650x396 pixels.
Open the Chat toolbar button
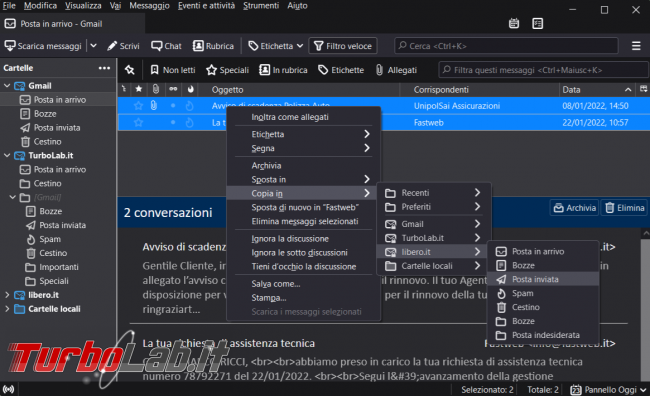[x=166, y=46]
